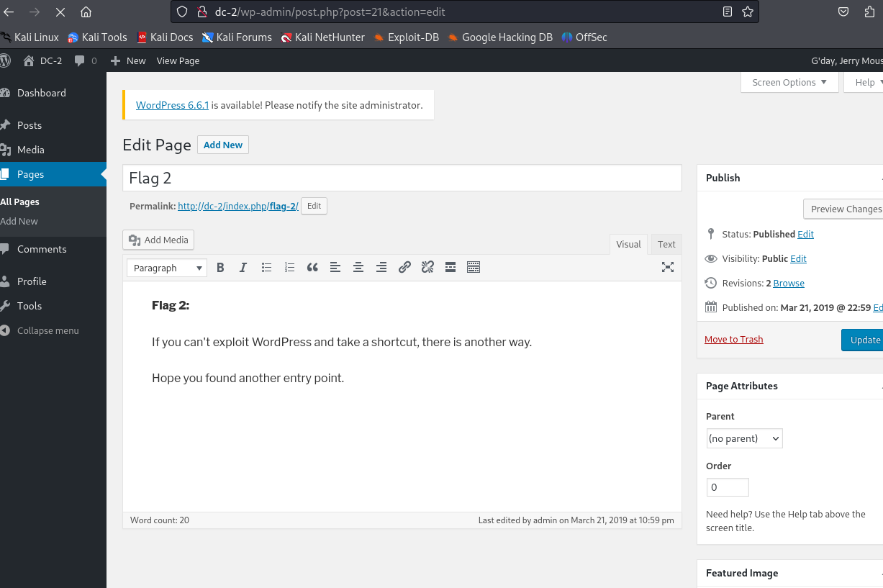Image resolution: width=883 pixels, height=588 pixels.
Task: Open the Parent page dropdown
Action: click(744, 438)
